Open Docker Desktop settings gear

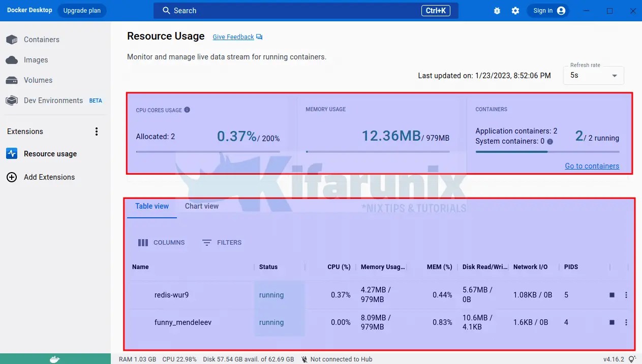pos(515,10)
